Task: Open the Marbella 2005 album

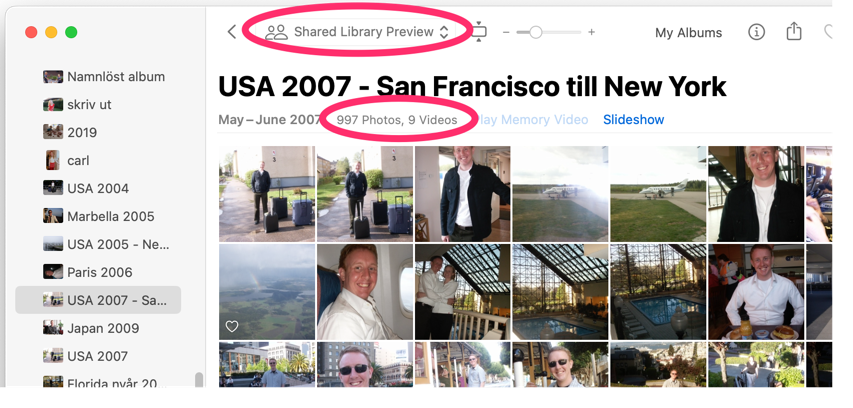Action: pos(98,216)
